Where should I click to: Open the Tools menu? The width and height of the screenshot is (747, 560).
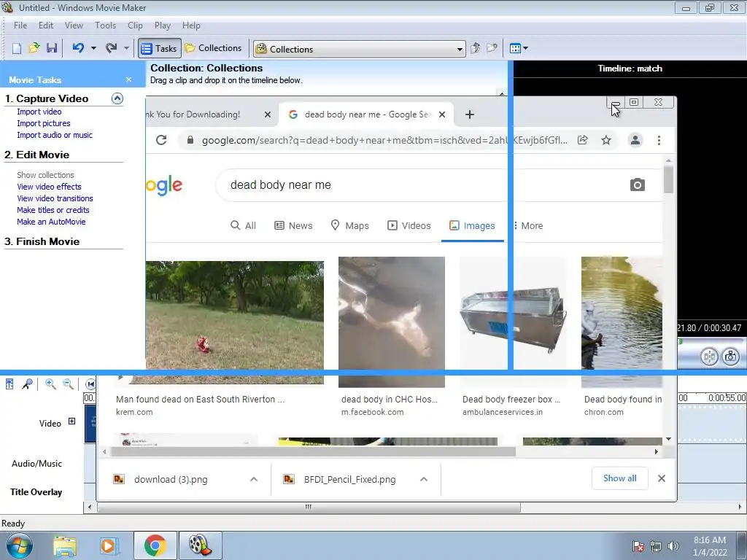[x=105, y=26]
